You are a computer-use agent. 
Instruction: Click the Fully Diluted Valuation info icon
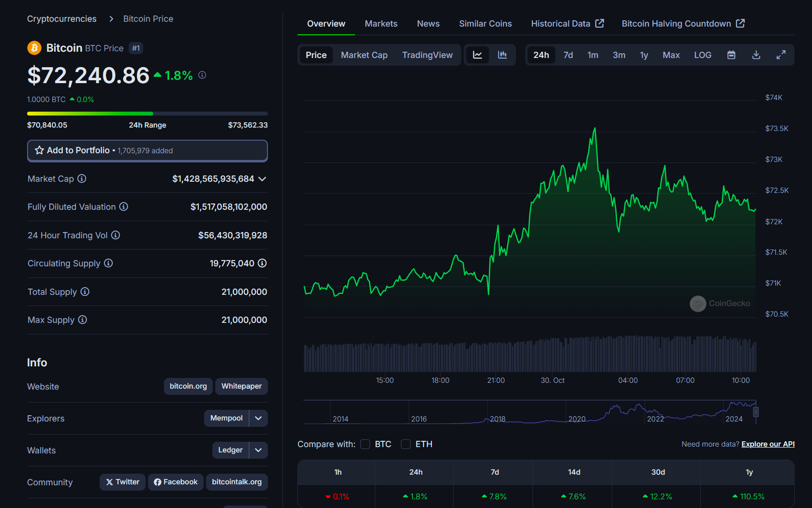coord(124,207)
